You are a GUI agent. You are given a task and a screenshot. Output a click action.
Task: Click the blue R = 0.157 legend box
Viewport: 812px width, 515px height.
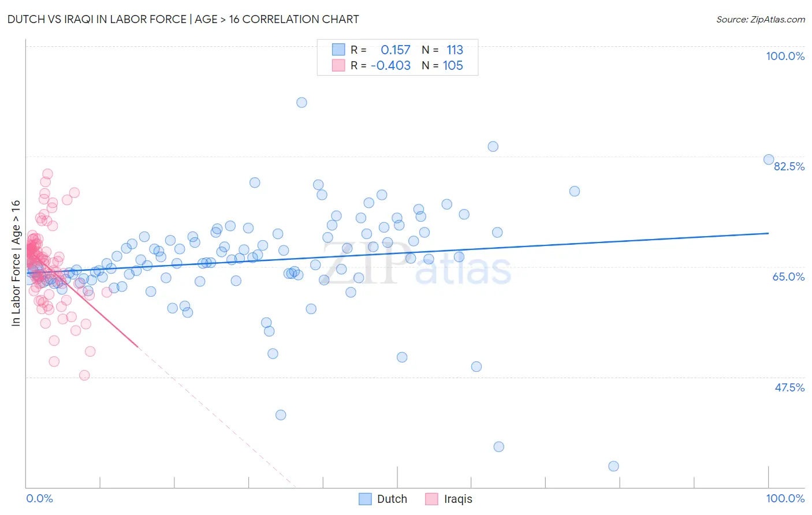[x=338, y=50]
